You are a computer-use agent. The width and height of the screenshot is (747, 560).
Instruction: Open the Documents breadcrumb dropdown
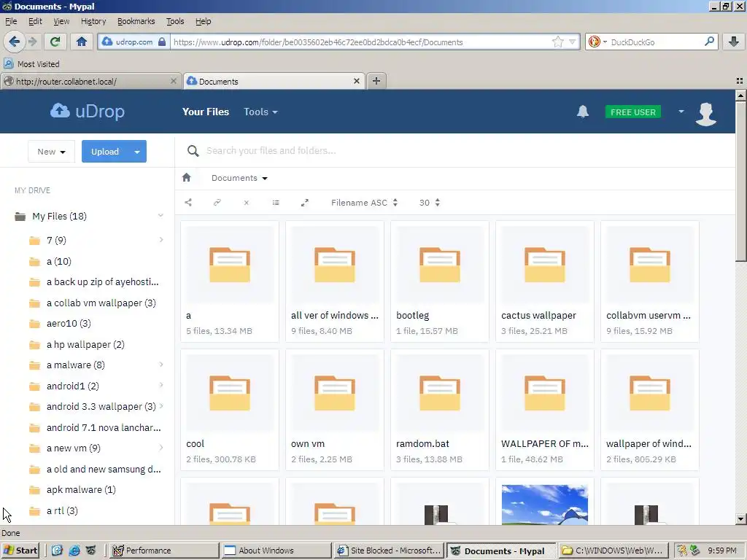[239, 178]
